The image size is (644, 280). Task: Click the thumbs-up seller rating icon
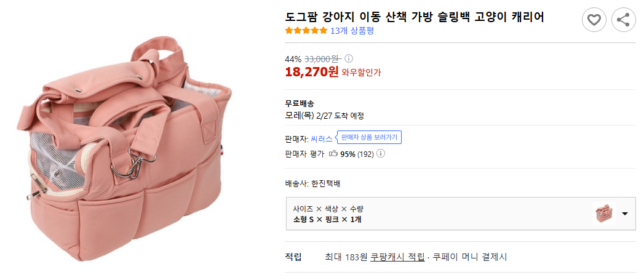pos(333,154)
